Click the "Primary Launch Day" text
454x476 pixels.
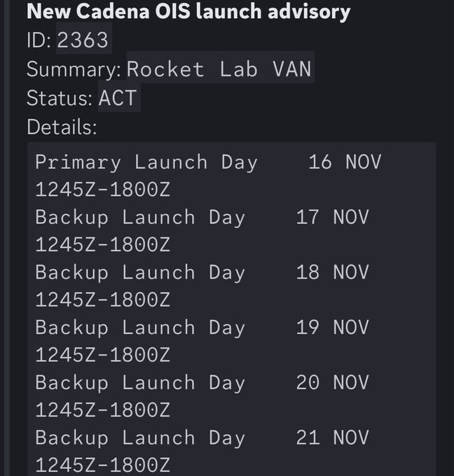146,162
